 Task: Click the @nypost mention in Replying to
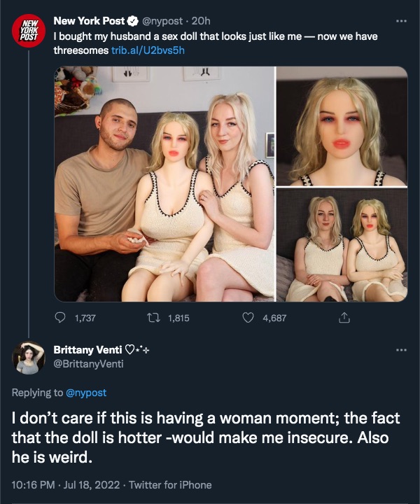coord(86,393)
